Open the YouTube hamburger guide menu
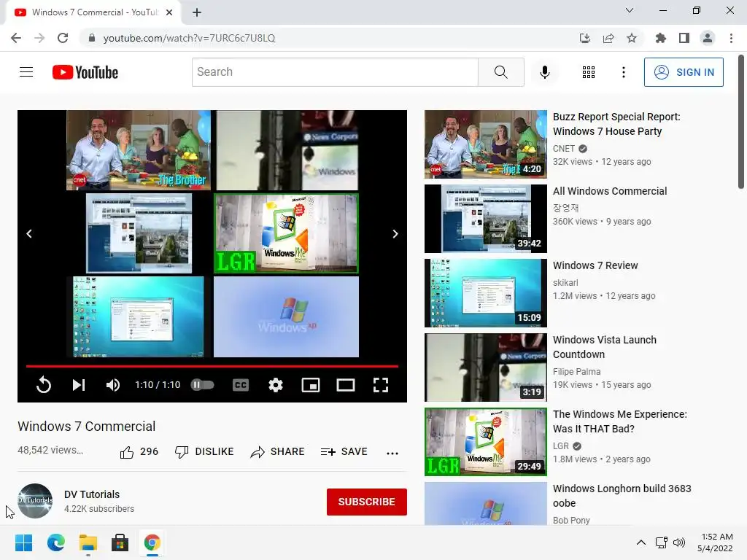Screen dimensions: 747x560 (26, 72)
